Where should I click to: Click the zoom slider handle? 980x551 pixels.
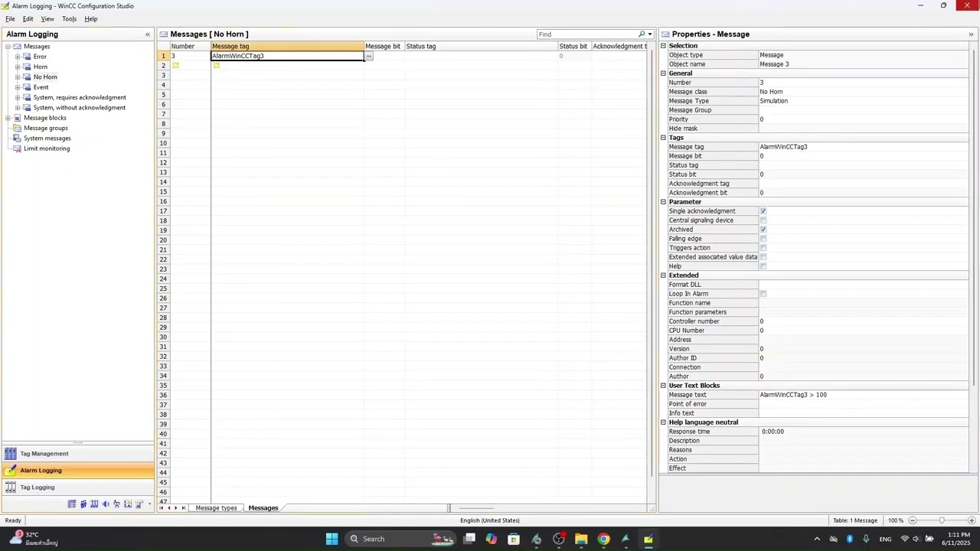pyautogui.click(x=942, y=520)
